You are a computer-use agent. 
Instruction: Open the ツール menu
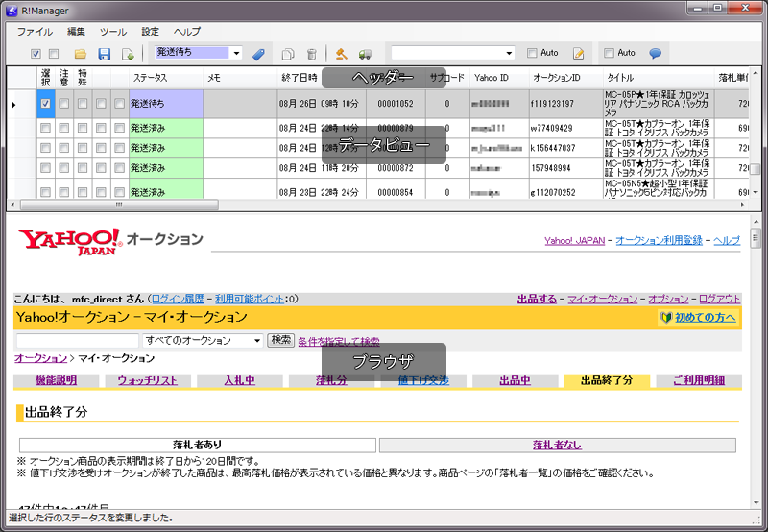[x=113, y=32]
